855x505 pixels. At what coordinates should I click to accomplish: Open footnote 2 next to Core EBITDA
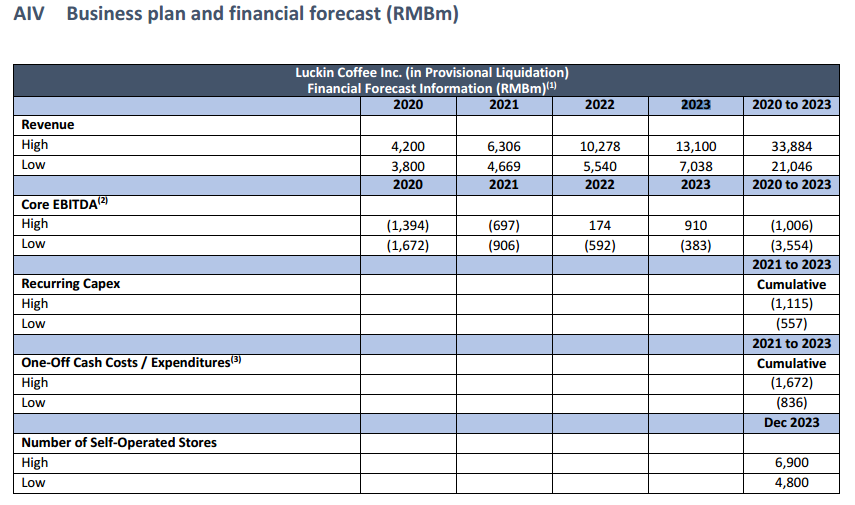click(x=102, y=201)
